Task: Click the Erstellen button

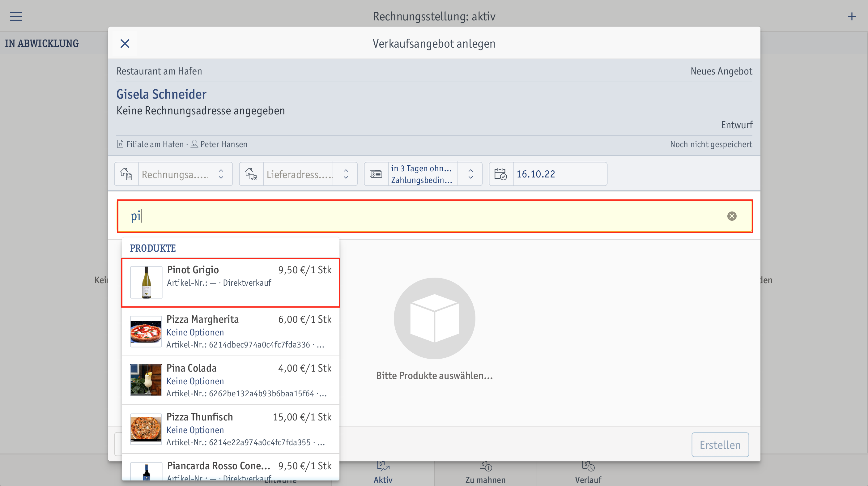Action: (720, 445)
